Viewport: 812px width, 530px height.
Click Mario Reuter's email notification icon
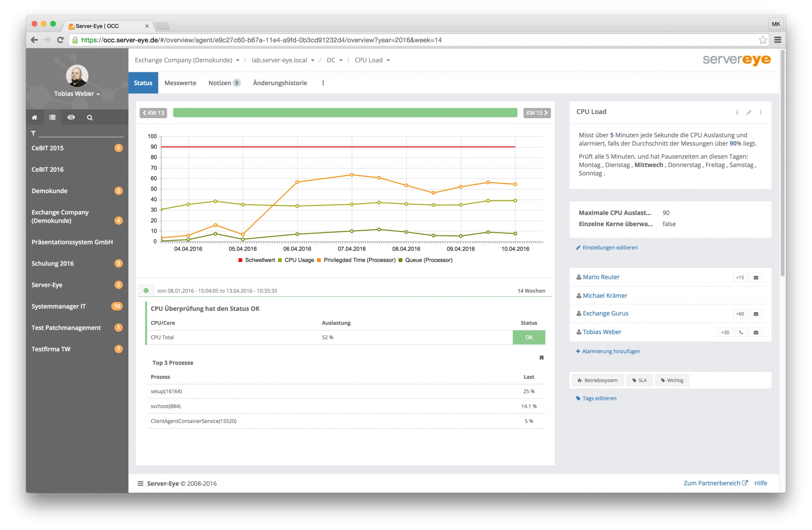(756, 277)
